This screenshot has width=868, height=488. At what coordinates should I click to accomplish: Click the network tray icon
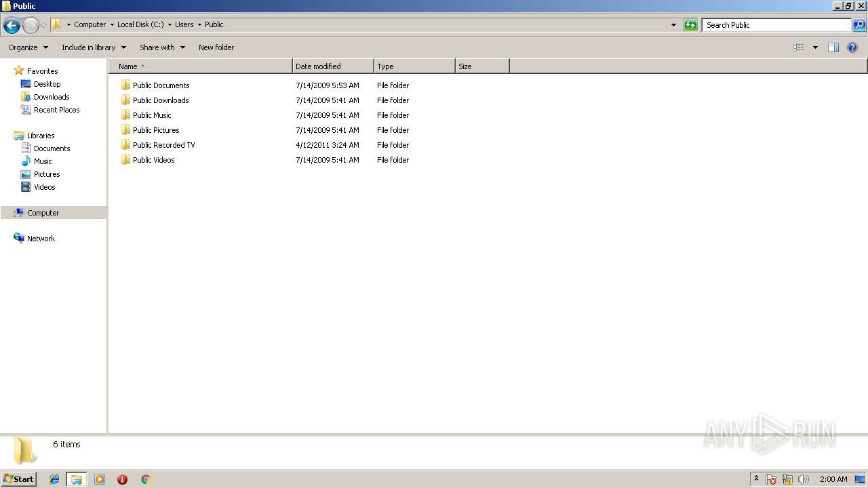[787, 479]
